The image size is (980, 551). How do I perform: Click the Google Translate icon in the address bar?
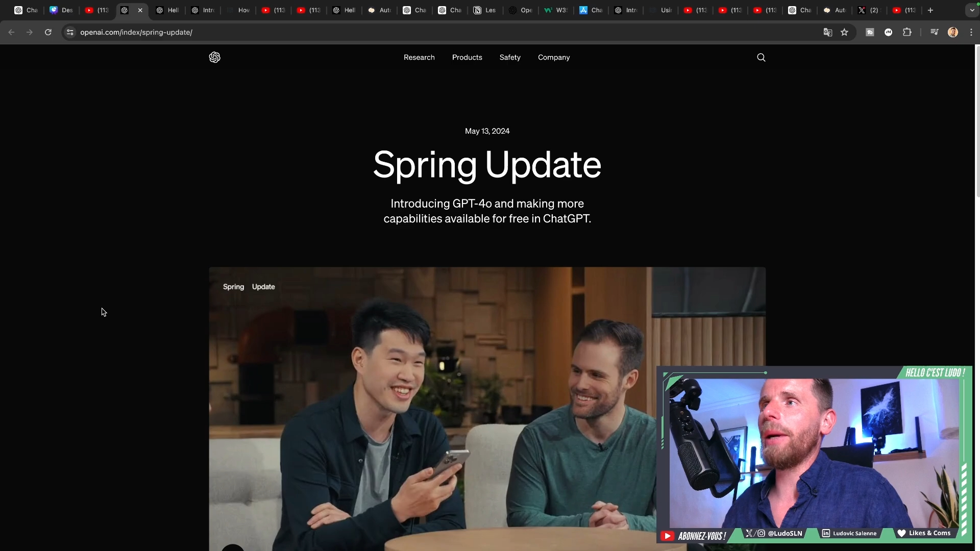[828, 32]
